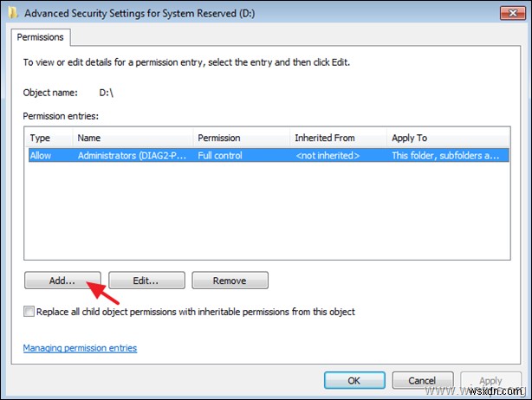Click the <not inherited> cell
This screenshot has height=400, width=532.
pyautogui.click(x=326, y=155)
